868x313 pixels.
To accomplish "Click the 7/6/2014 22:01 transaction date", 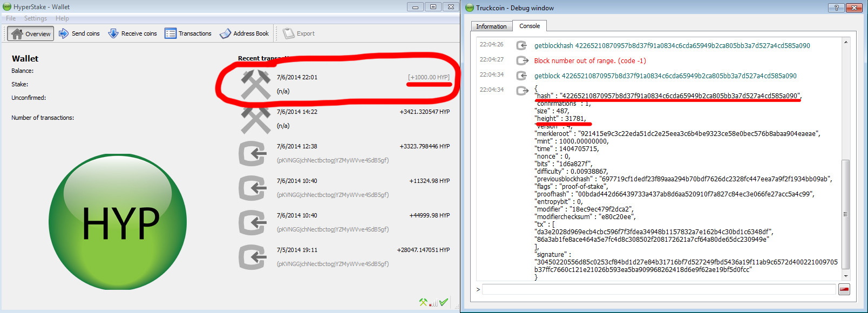I will coord(297,77).
